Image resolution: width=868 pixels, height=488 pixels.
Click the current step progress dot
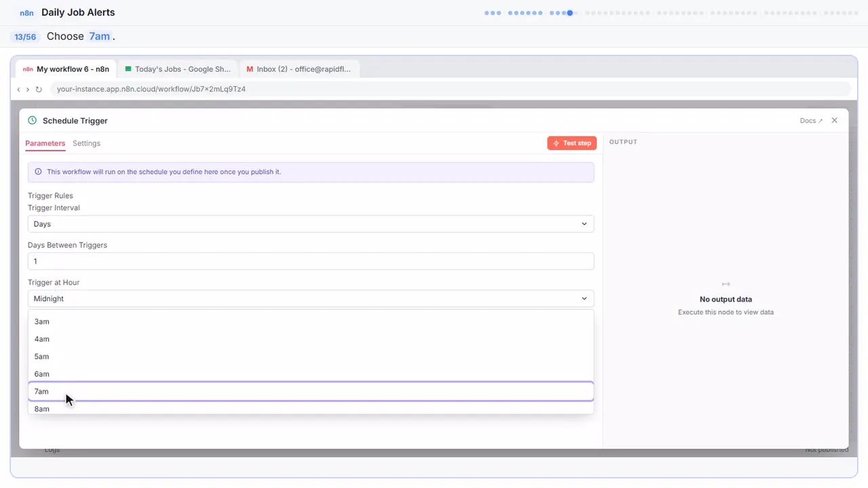tap(570, 13)
